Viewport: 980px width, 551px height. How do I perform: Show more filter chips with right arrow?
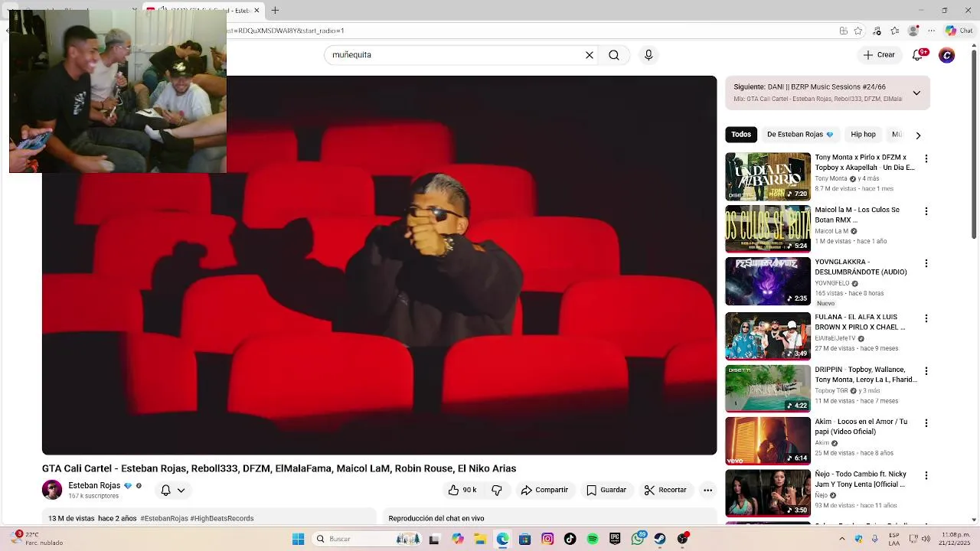click(918, 135)
